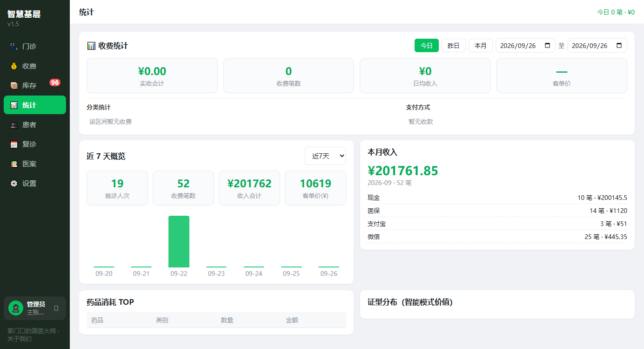Click the 证型分布 panel title

410,302
